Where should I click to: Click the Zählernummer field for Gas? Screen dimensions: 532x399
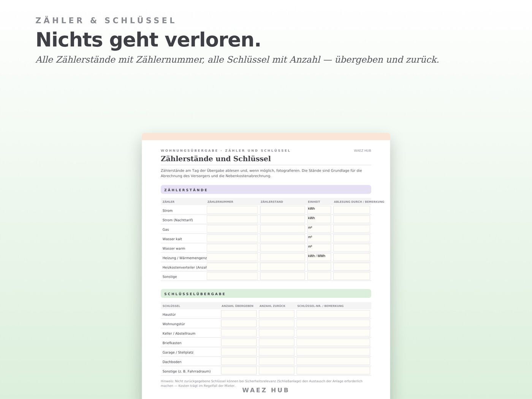click(232, 229)
